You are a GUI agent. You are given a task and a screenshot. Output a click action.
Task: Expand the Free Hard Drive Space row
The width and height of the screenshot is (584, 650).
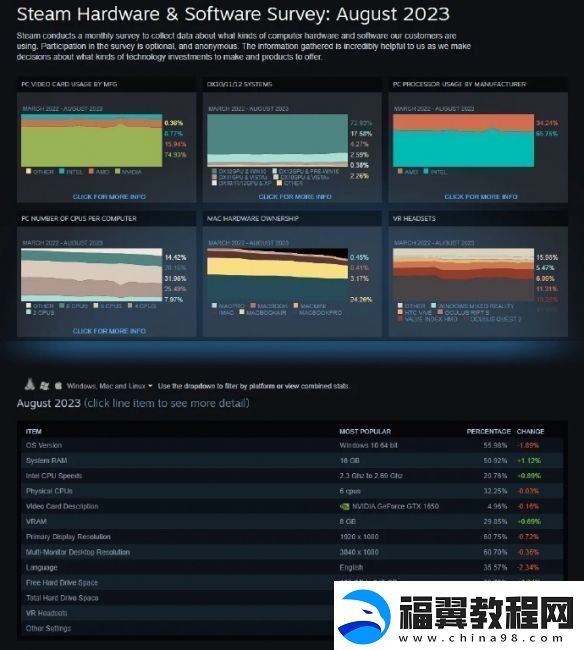177,583
